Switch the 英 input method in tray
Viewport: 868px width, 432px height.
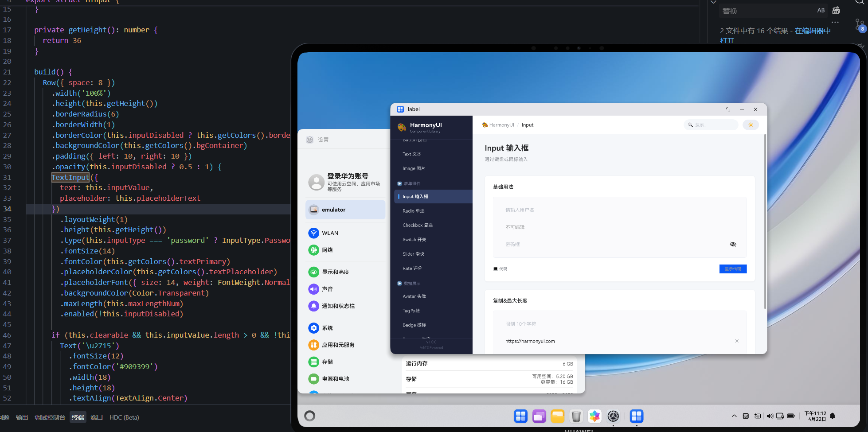coord(746,416)
